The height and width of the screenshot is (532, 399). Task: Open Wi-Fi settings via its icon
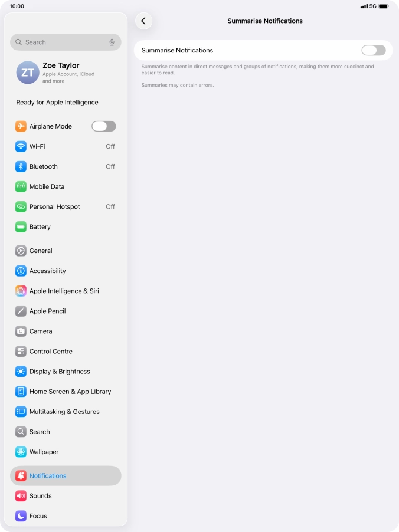click(x=21, y=146)
